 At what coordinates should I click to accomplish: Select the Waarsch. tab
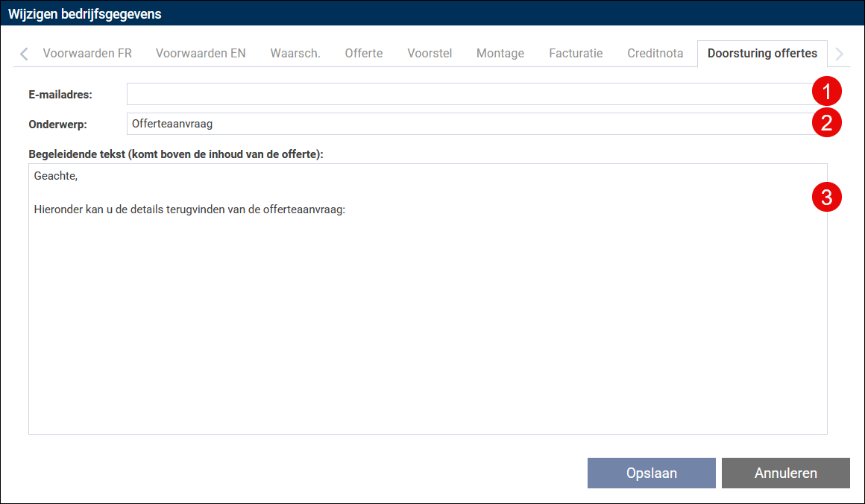coord(295,54)
